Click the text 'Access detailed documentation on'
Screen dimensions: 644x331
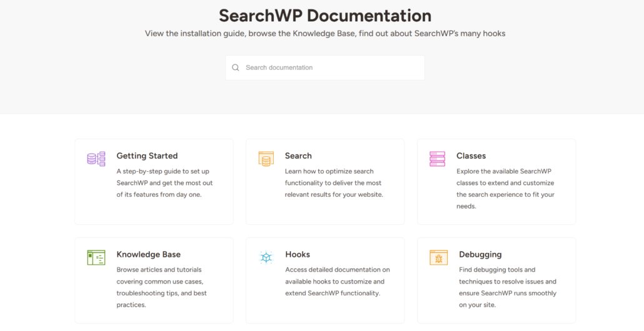pos(338,270)
